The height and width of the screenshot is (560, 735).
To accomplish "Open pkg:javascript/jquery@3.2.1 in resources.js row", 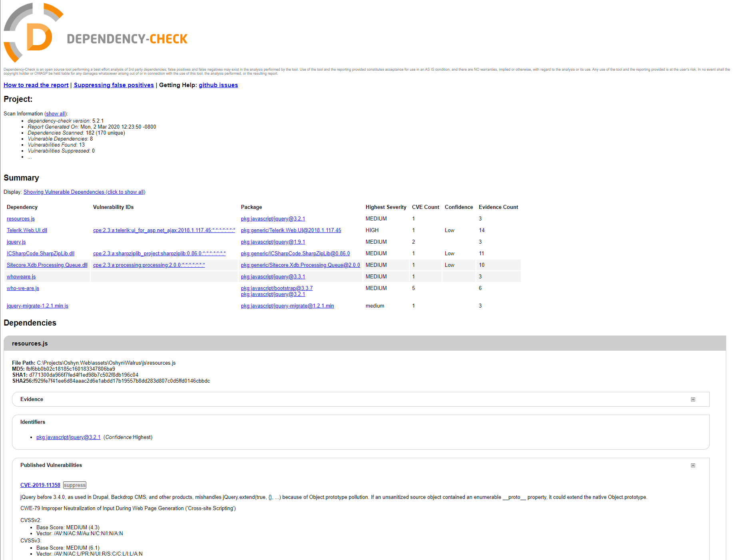I will point(273,219).
